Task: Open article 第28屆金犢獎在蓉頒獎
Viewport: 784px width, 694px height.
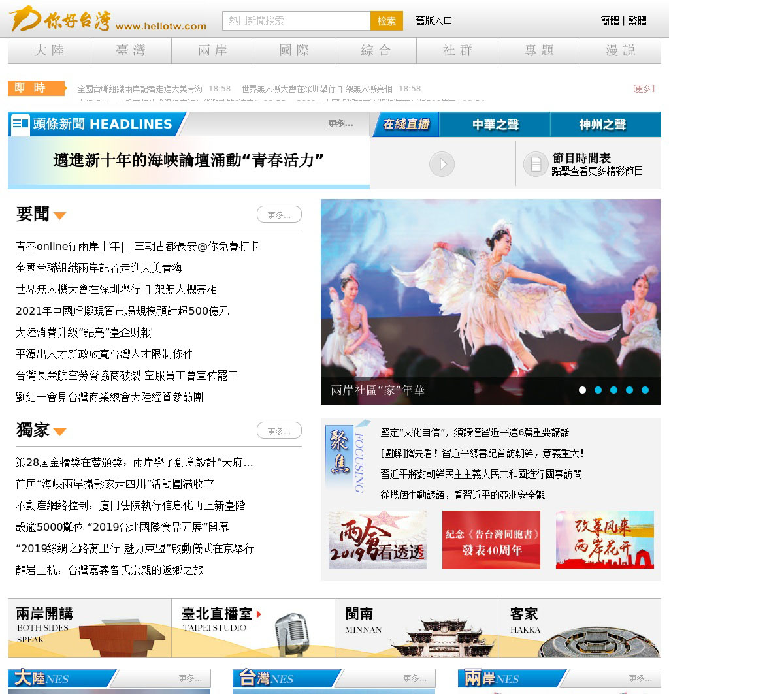Action: pyautogui.click(x=135, y=463)
